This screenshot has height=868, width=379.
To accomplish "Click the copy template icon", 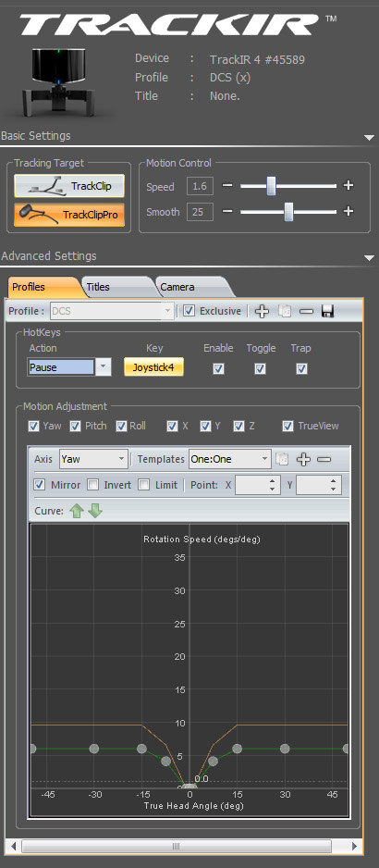I will (x=282, y=459).
